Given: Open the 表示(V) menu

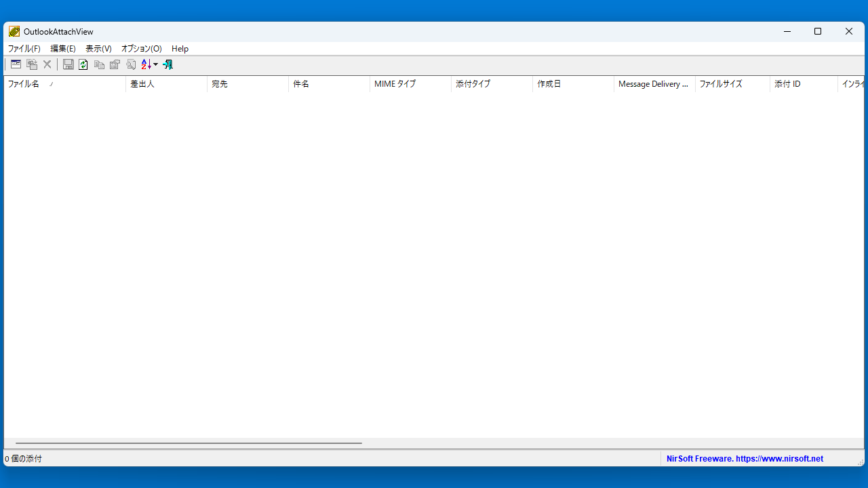Looking at the screenshot, I should (98, 49).
